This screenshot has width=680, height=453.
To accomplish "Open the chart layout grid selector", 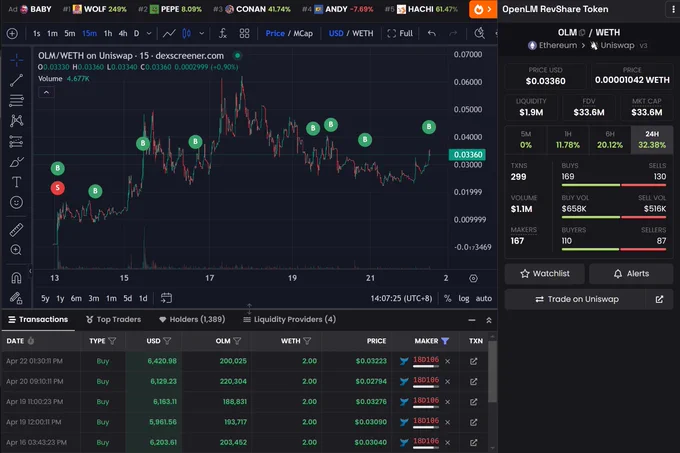I will tap(244, 33).
